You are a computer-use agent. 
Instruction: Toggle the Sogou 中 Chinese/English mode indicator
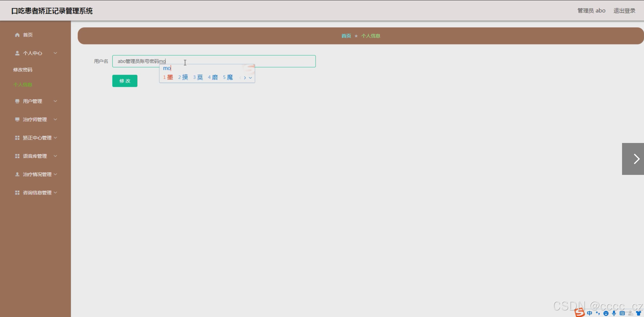[x=590, y=313]
